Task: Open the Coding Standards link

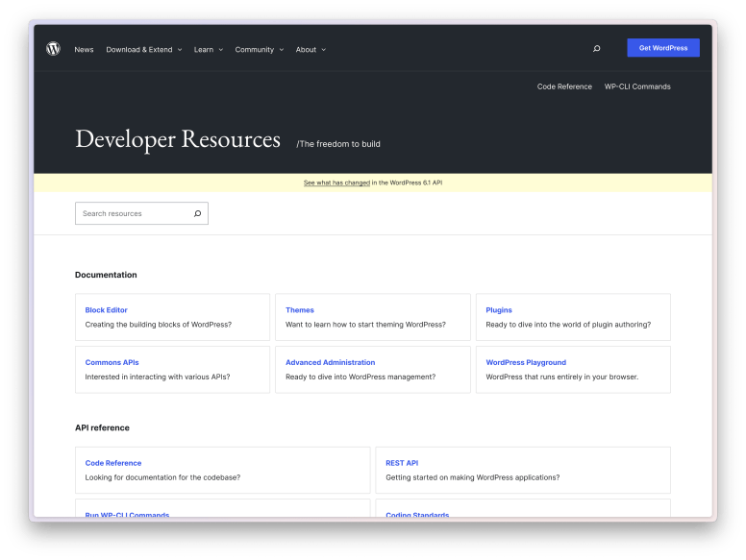Action: coord(417,514)
